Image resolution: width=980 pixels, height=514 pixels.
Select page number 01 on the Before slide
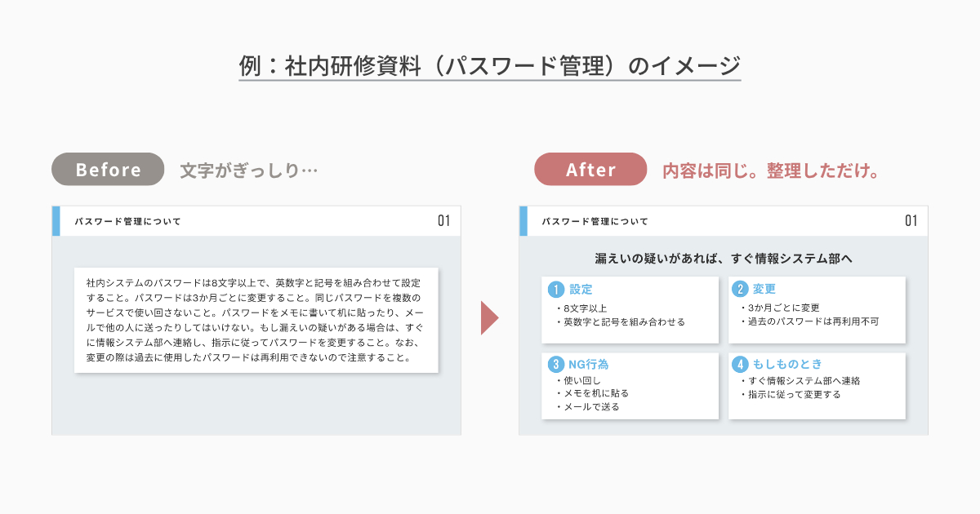coord(444,221)
